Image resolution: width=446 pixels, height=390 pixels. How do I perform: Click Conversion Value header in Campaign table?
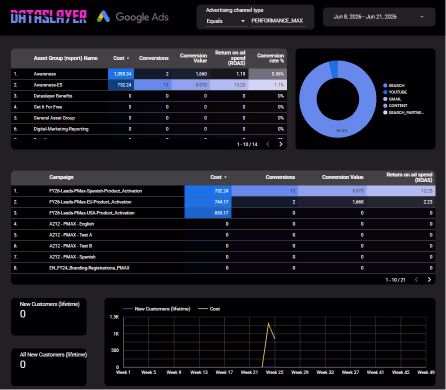tap(342, 177)
